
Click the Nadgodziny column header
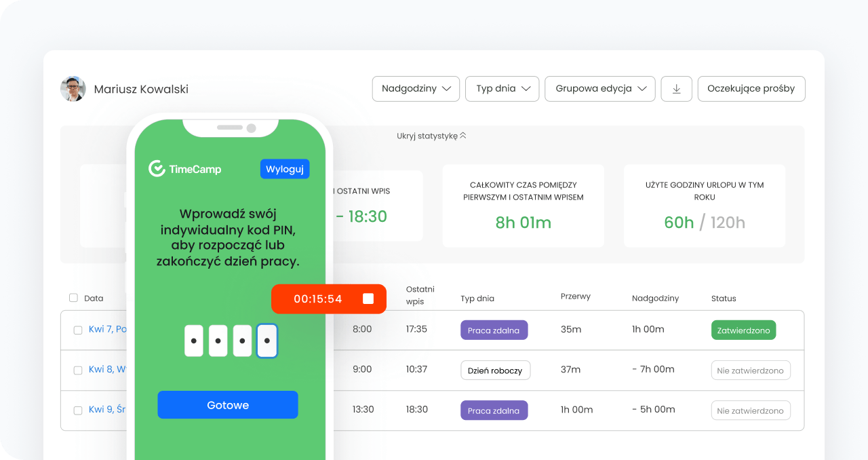pos(655,299)
